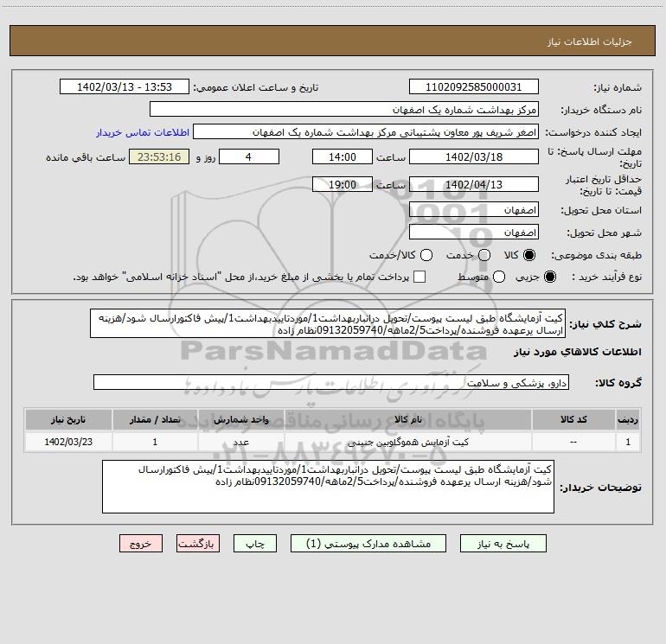The height and width of the screenshot is (644, 666).
Task: Click the response deadline time 14:00
Action: pos(343,157)
